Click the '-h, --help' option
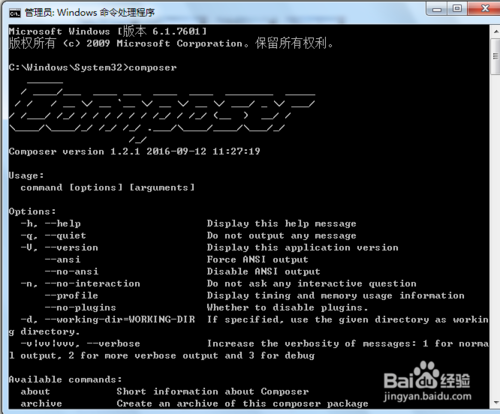This screenshot has width=500, height=414. pos(51,224)
